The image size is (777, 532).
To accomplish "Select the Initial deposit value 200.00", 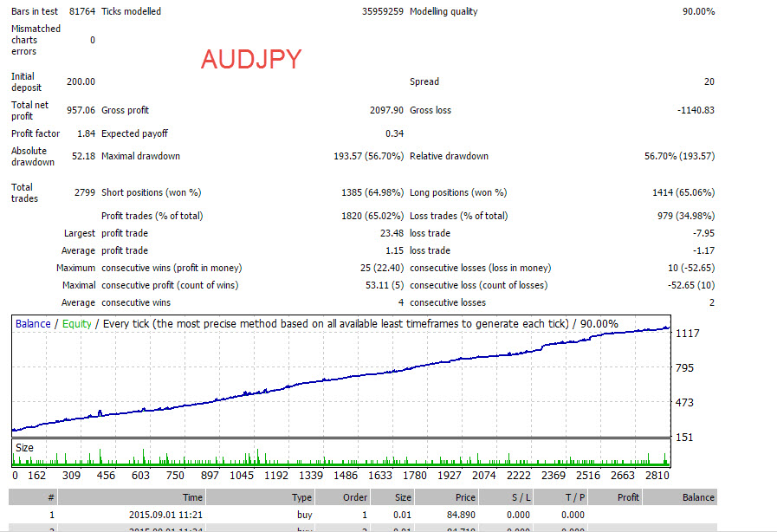I will (x=81, y=81).
